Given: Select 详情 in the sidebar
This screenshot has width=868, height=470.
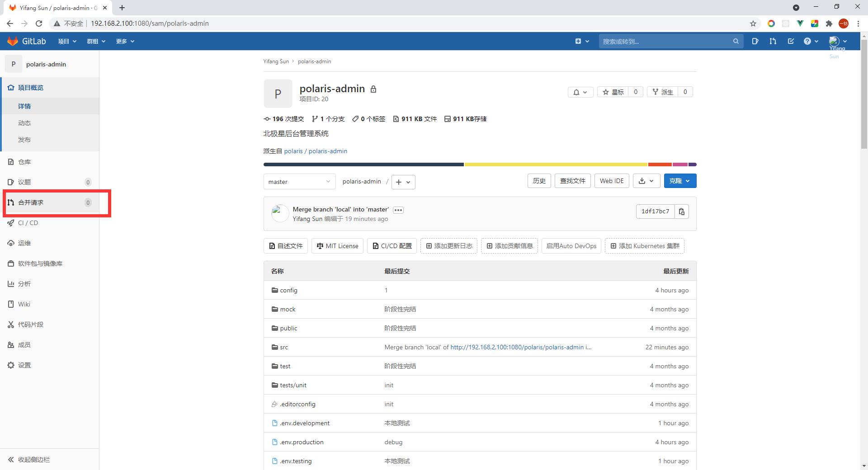Looking at the screenshot, I should click(x=50, y=106).
